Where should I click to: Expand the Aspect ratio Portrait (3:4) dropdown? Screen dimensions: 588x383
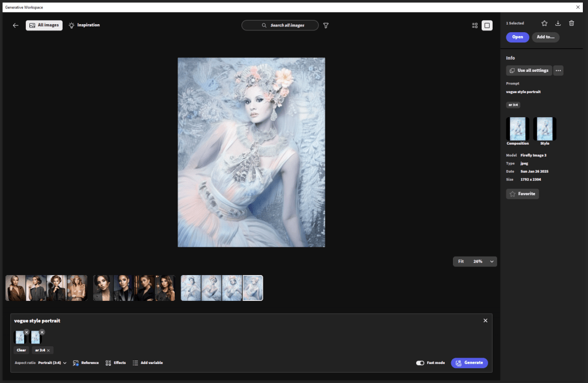pos(52,363)
